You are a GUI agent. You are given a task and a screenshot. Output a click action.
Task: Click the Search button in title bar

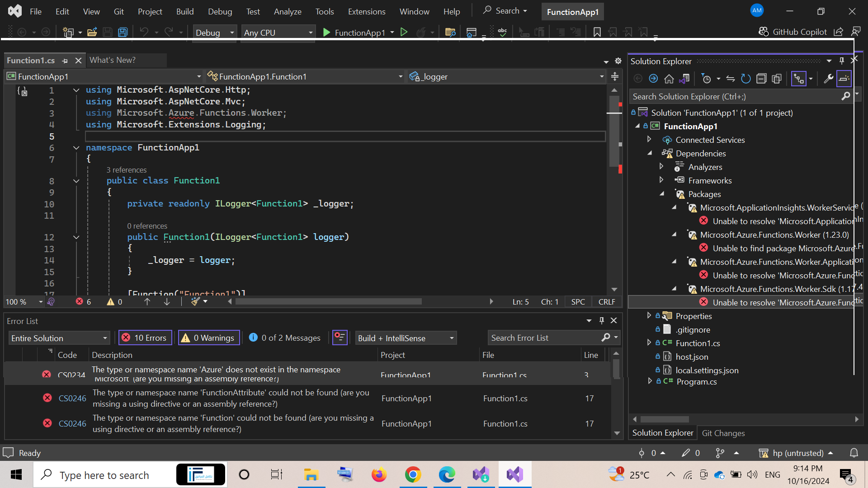point(505,11)
